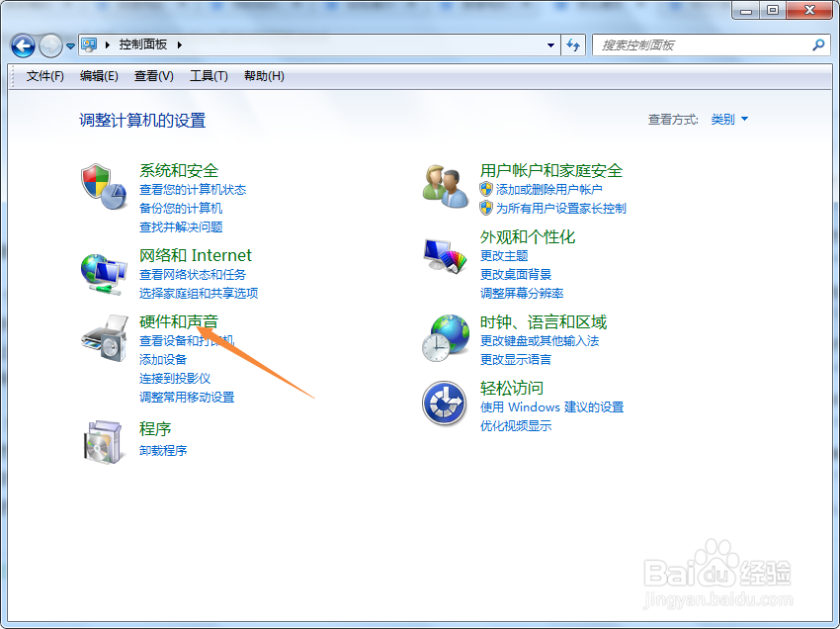Open the 查看方式 类别 dropdown

click(733, 118)
